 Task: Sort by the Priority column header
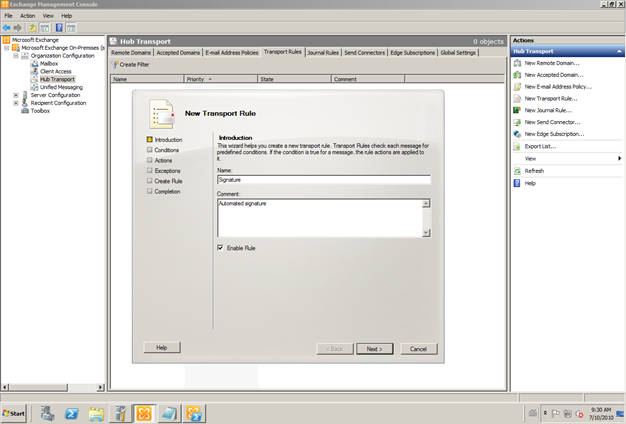pyautogui.click(x=220, y=79)
